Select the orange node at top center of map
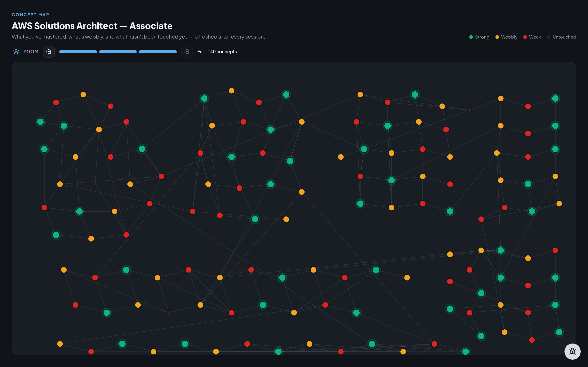588x367 pixels. [x=231, y=90]
